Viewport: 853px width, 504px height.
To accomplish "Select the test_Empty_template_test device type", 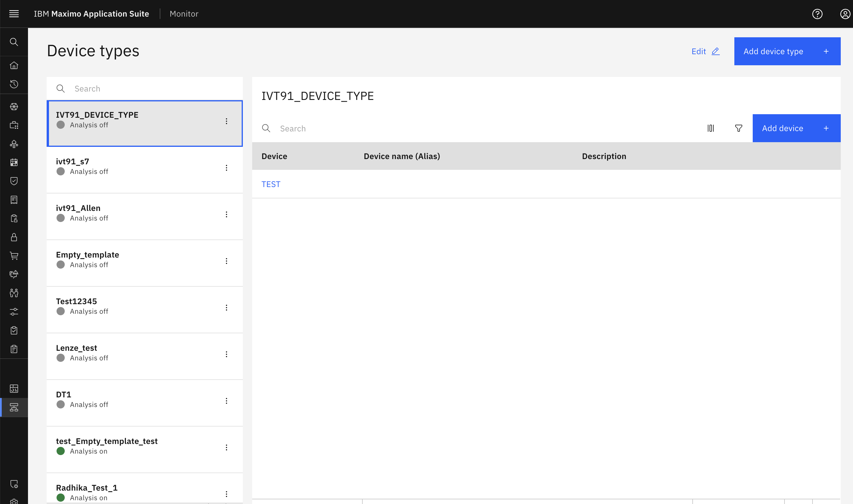I will click(145, 449).
